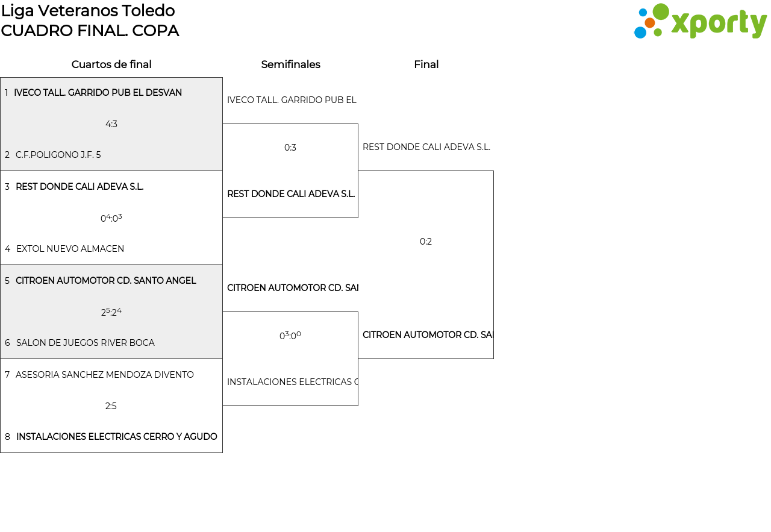The height and width of the screenshot is (532, 771).
Task: Open EXTOL NUEVO ALMACEN team
Action: [x=70, y=249]
